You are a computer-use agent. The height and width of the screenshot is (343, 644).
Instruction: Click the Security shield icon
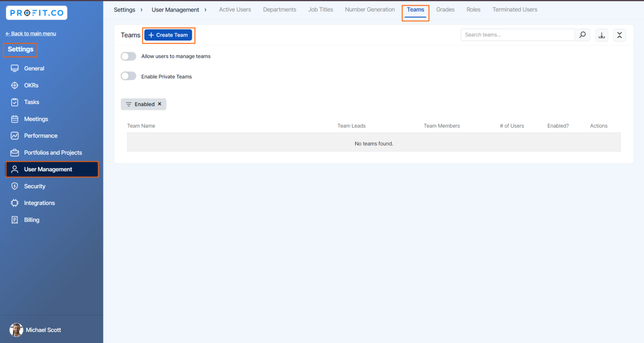14,186
